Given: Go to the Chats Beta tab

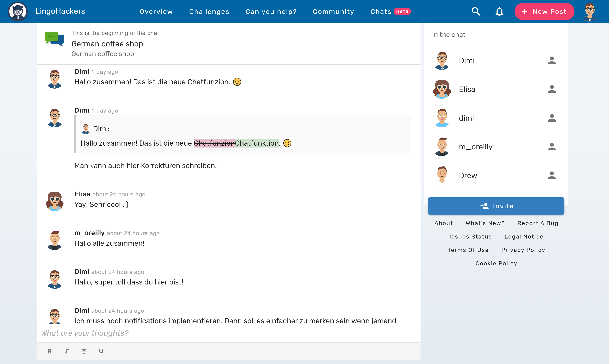Looking at the screenshot, I should point(390,11).
